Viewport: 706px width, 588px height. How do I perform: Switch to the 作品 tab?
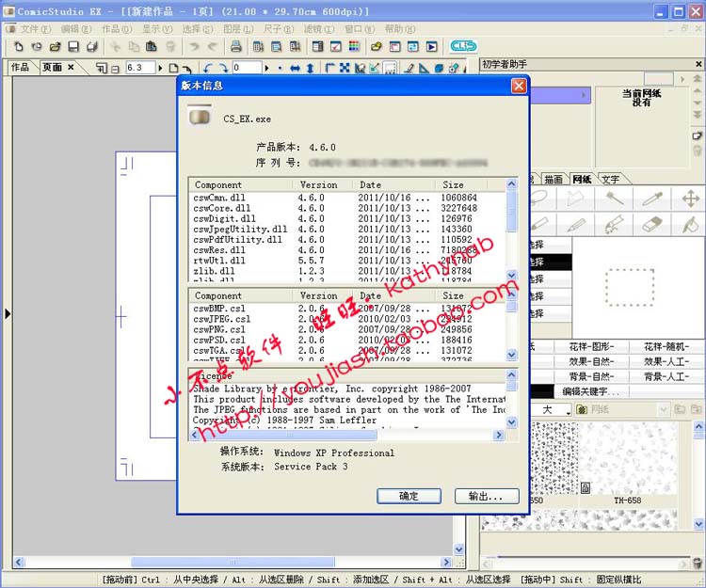[x=20, y=68]
